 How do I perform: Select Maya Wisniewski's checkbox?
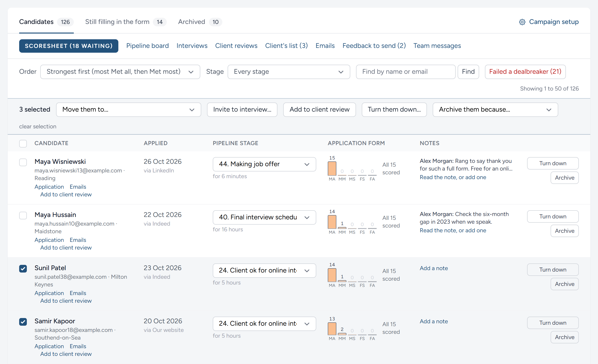pos(23,162)
